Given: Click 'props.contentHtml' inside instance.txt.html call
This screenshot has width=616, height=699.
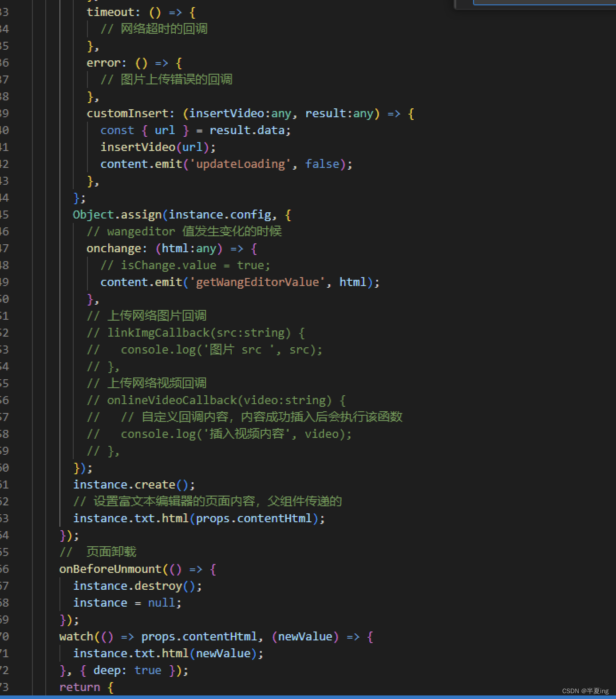Looking at the screenshot, I should tap(254, 518).
